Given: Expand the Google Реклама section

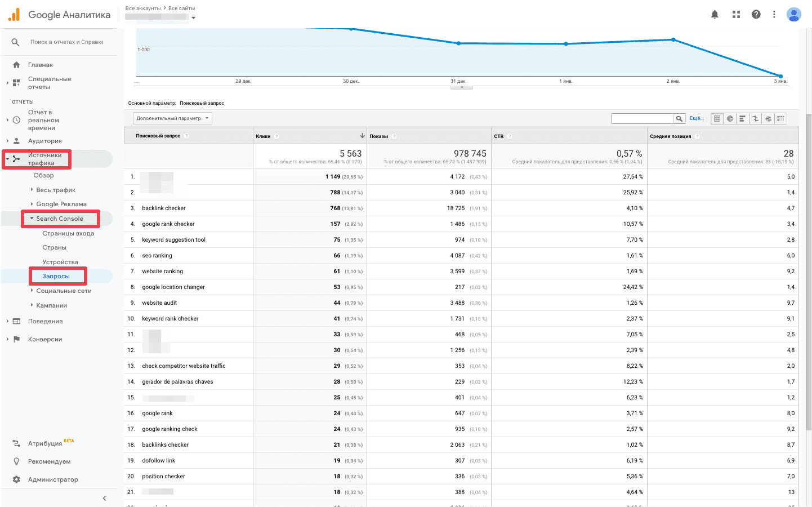Looking at the screenshot, I should pyautogui.click(x=32, y=204).
